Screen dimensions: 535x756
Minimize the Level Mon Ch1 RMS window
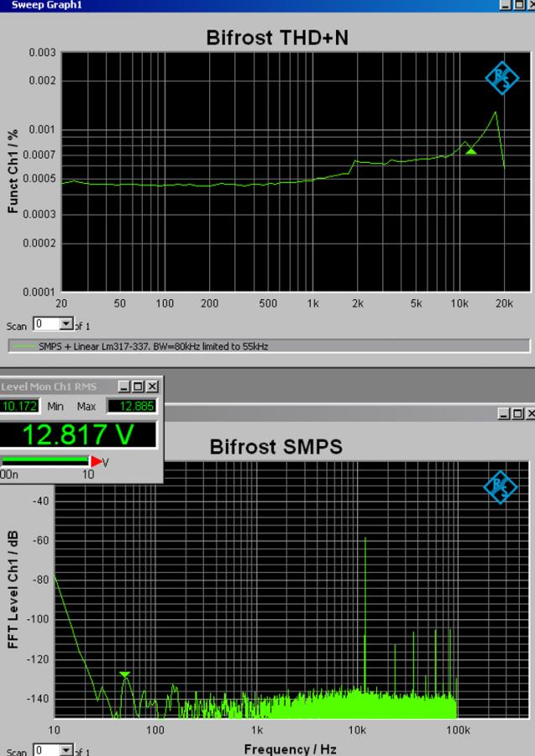(x=124, y=386)
